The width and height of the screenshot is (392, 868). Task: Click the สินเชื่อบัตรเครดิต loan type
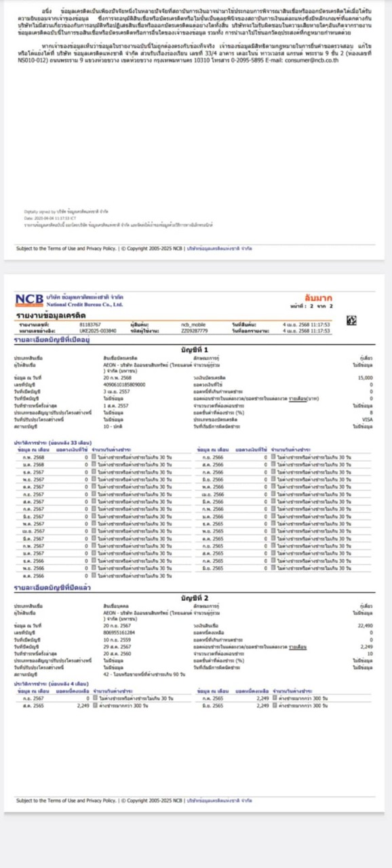[x=120, y=357]
